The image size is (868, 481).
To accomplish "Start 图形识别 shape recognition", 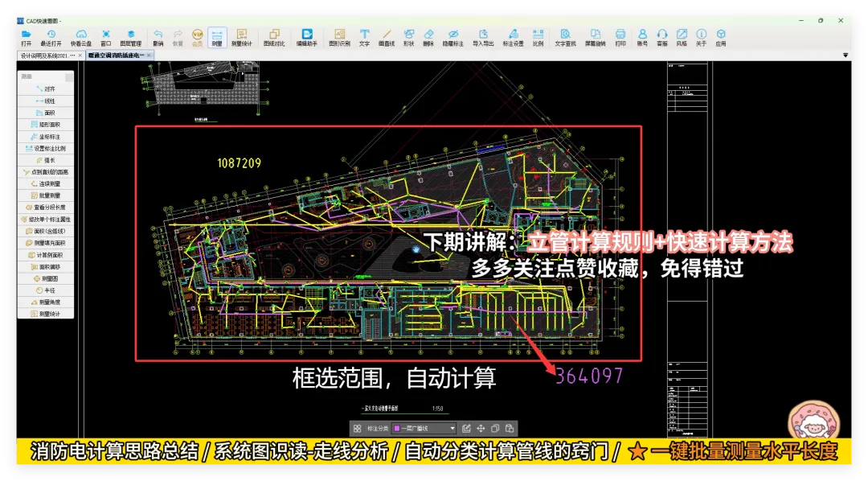I will point(339,38).
